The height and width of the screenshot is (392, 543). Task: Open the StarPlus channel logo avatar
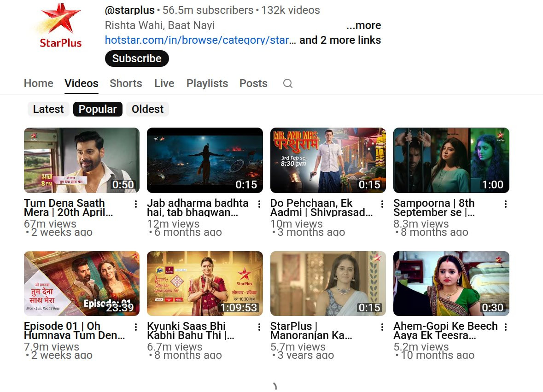pyautogui.click(x=61, y=25)
